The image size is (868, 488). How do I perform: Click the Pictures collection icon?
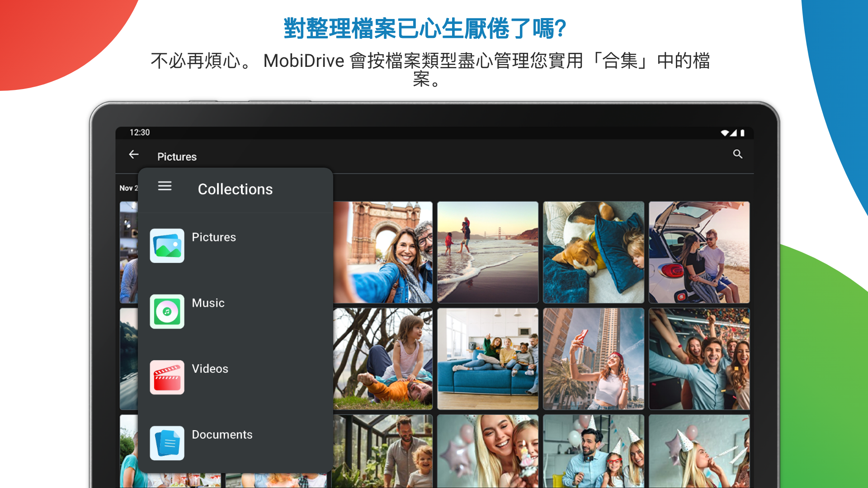(167, 246)
